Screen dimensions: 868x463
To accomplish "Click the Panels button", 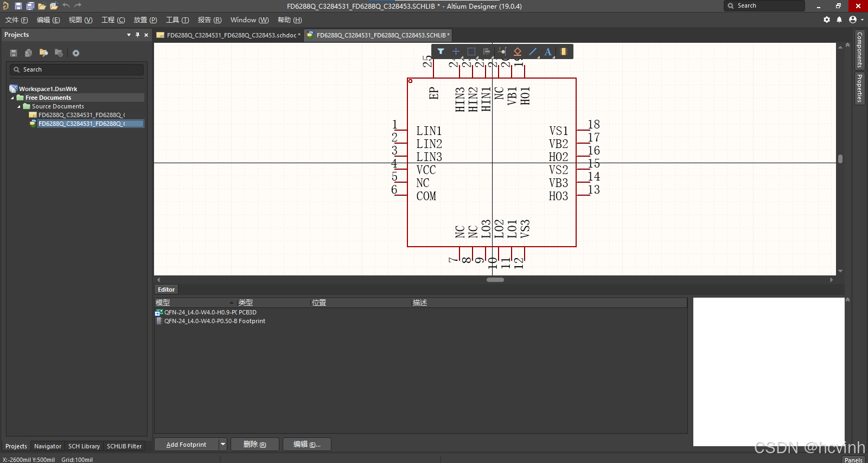I will pos(853,460).
